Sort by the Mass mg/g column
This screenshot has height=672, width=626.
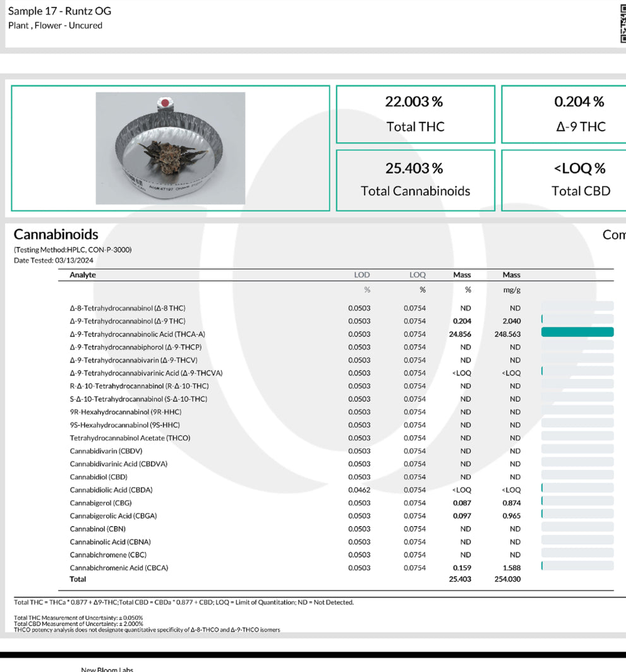(512, 275)
